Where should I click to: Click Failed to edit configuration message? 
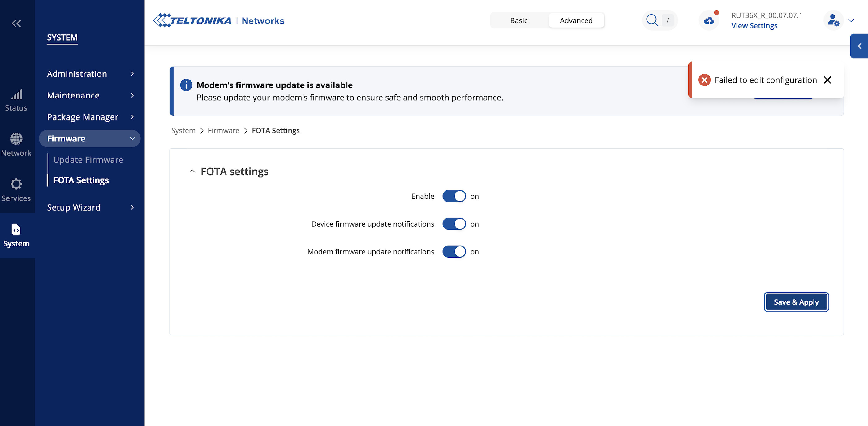coord(766,80)
